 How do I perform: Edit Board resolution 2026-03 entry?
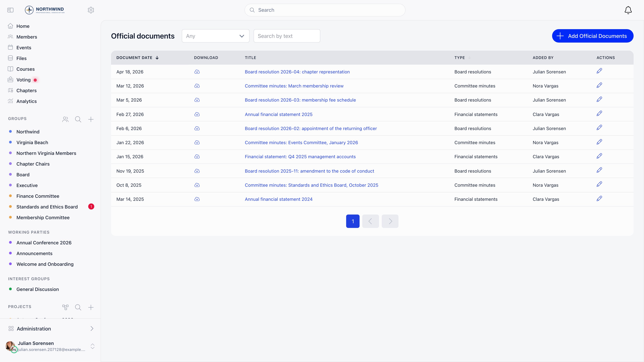tap(599, 99)
